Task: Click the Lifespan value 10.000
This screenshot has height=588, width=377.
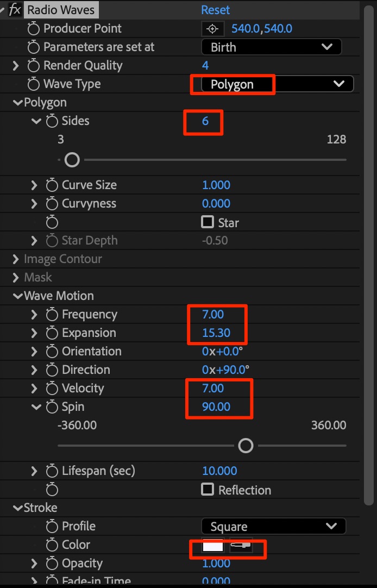Action: point(219,471)
